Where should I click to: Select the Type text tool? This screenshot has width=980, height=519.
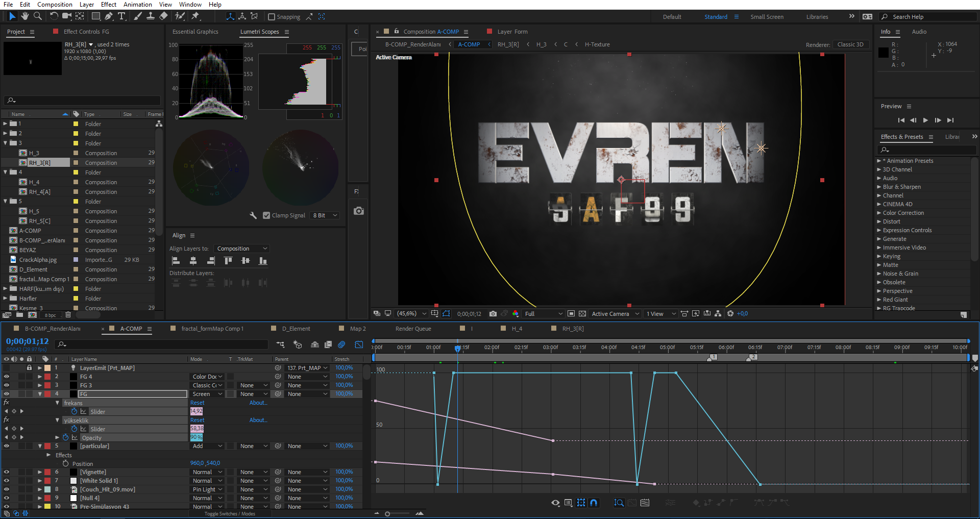pos(121,16)
